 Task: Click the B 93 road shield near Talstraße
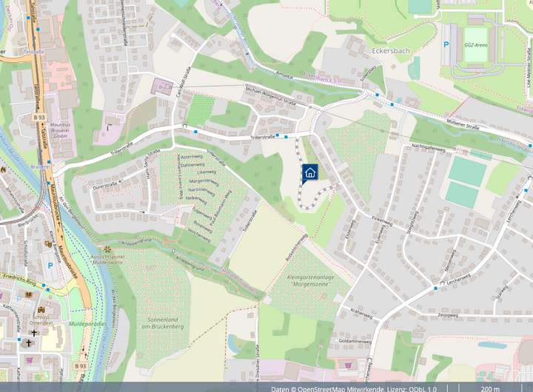(38, 117)
